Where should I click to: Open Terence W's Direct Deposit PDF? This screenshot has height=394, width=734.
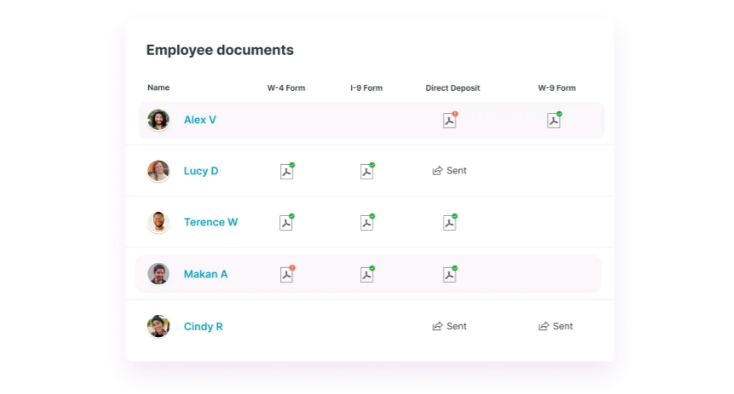coord(450,222)
